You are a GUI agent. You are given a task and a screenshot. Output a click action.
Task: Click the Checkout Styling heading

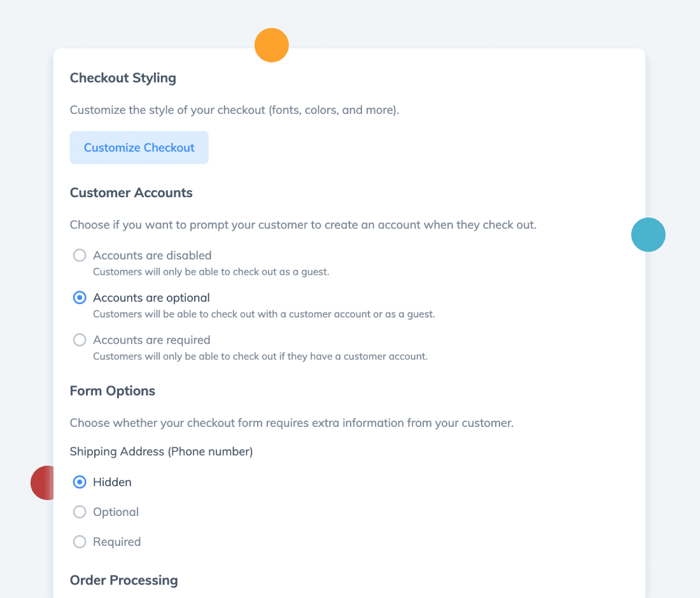[123, 78]
